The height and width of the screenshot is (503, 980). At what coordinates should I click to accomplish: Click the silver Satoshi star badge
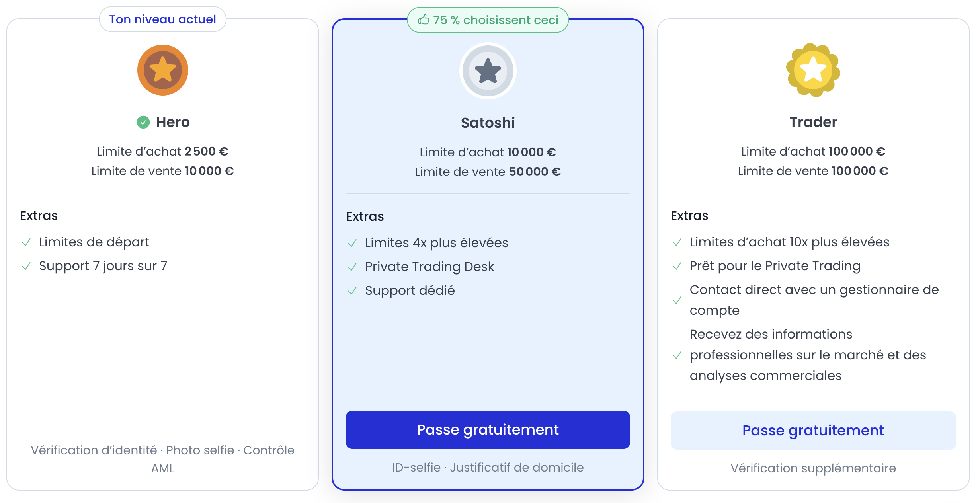tap(488, 71)
